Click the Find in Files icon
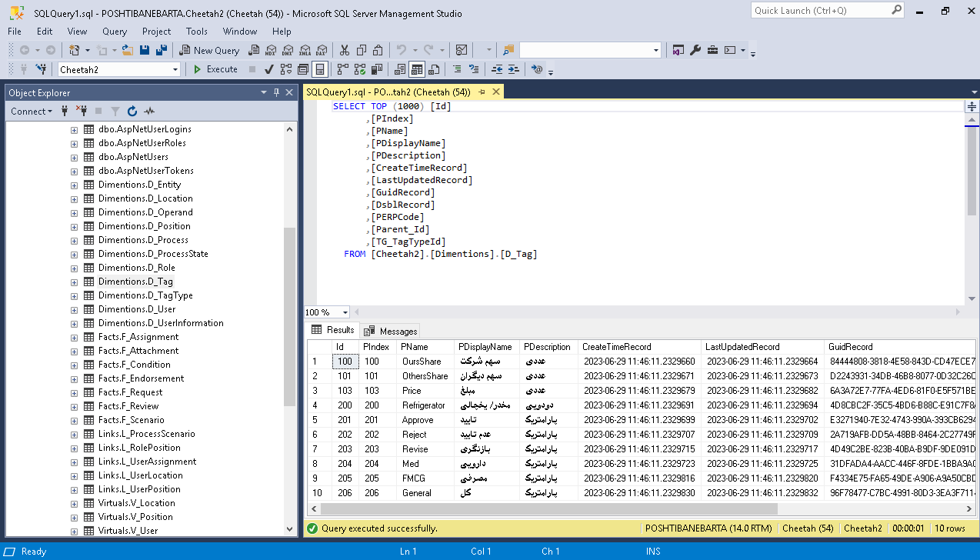 [x=508, y=50]
